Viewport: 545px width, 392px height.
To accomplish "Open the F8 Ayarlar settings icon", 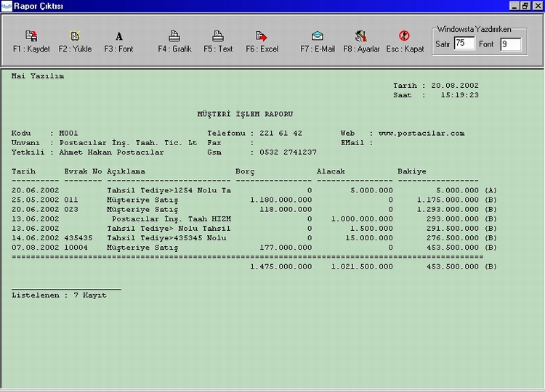I will click(361, 36).
